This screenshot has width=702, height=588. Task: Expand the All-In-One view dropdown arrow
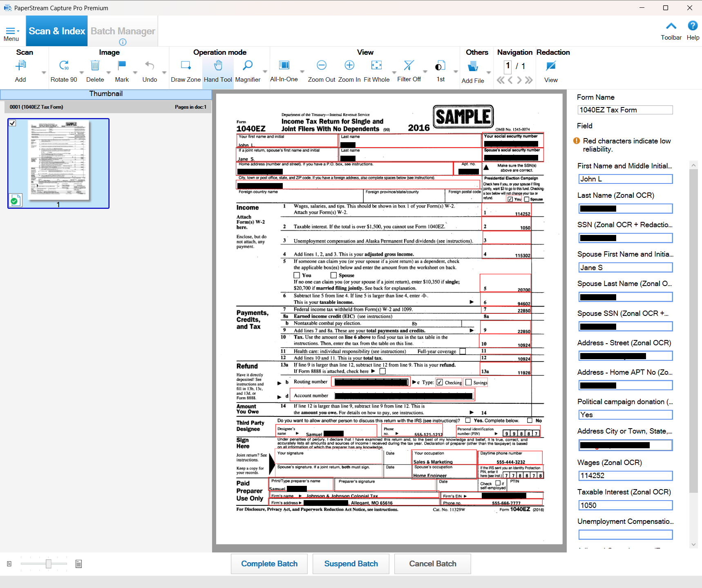coord(302,72)
